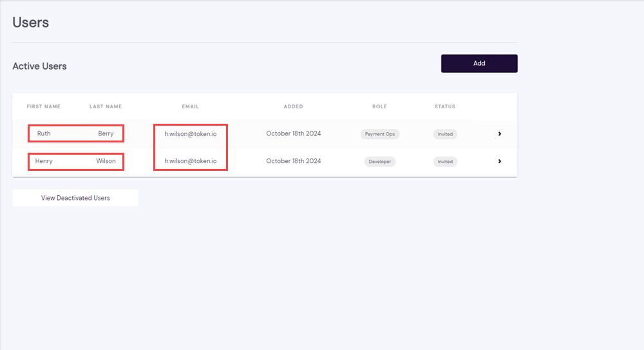This screenshot has width=644, height=350.
Task: Expand Ruth Berry's row arrow
Action: coord(499,134)
